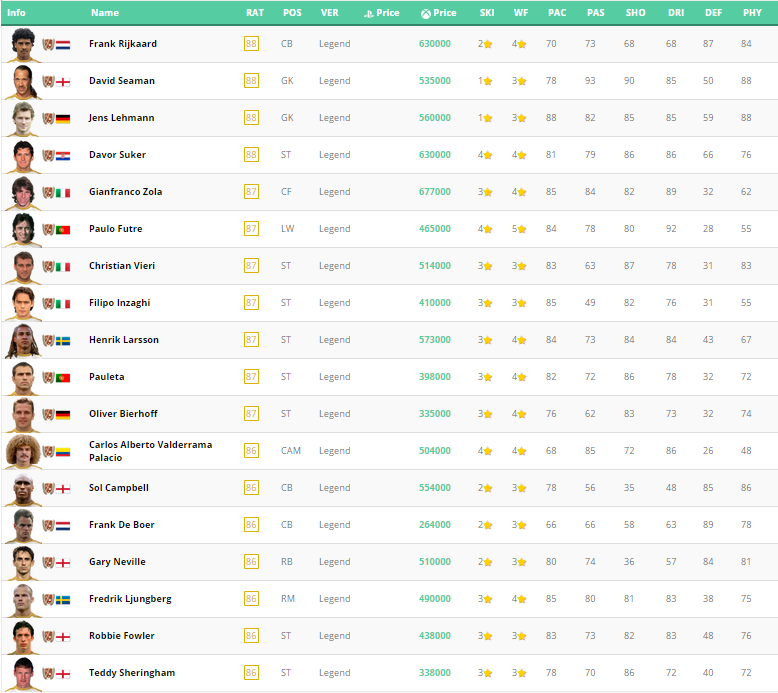The width and height of the screenshot is (778, 693).
Task: Click Jens Lehmann's price 560000
Action: (435, 118)
